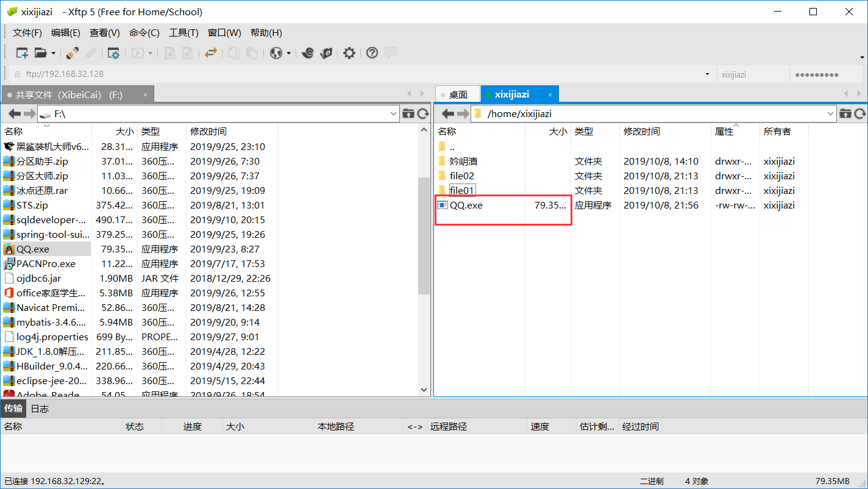Switch to the 传输 transfer tab
The image size is (868, 489).
point(13,409)
